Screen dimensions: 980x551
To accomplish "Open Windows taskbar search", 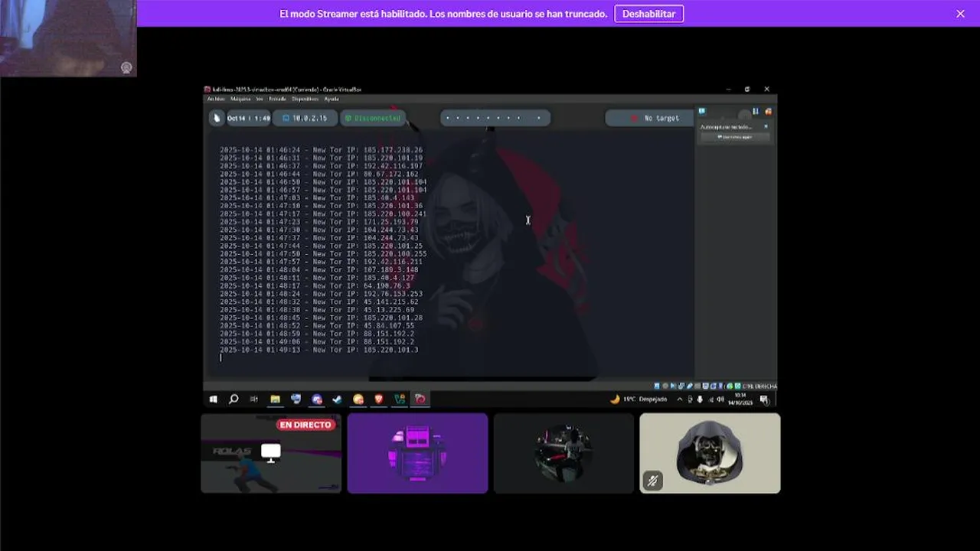I will (x=234, y=399).
